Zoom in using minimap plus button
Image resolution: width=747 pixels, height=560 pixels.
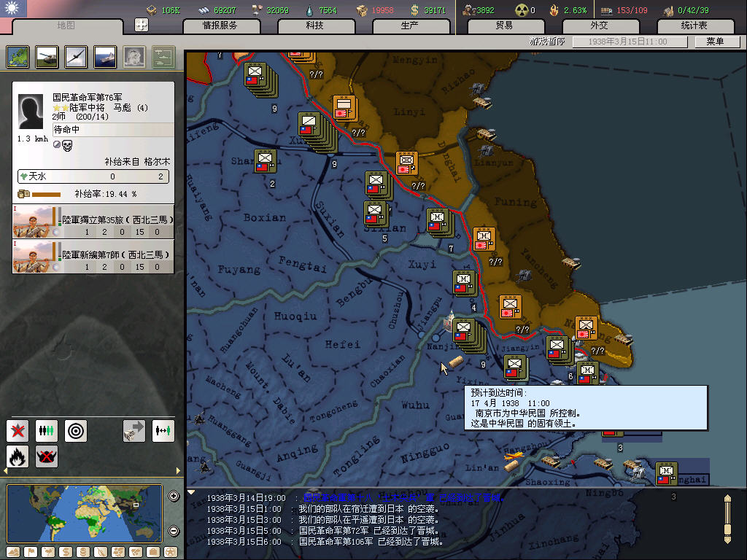point(174,497)
